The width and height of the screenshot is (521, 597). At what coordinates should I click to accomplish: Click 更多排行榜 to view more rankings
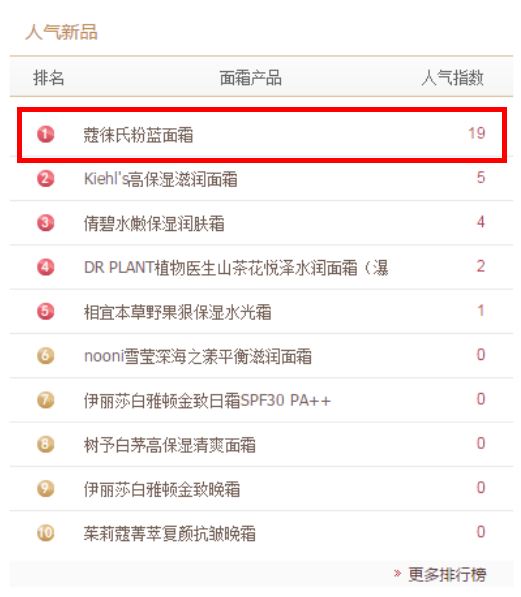pos(447,574)
